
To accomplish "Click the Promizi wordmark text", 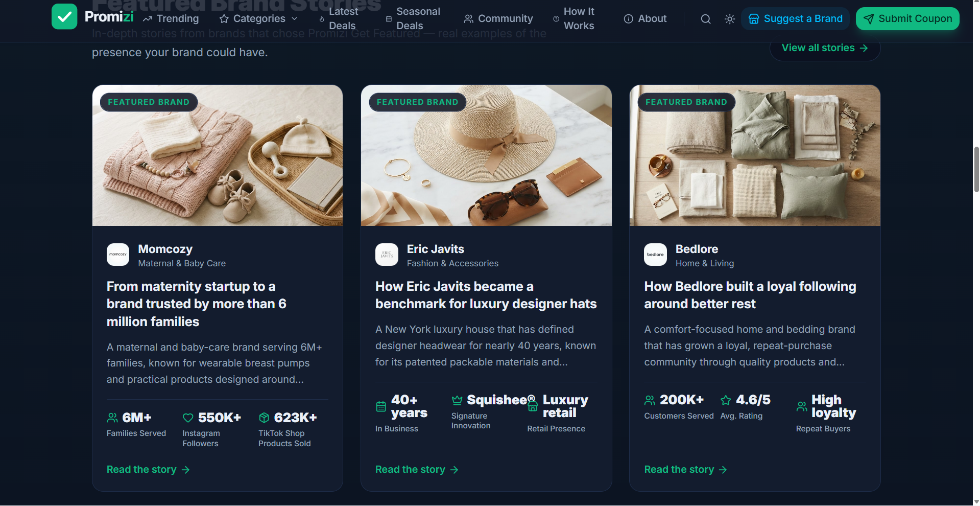I will (x=109, y=17).
